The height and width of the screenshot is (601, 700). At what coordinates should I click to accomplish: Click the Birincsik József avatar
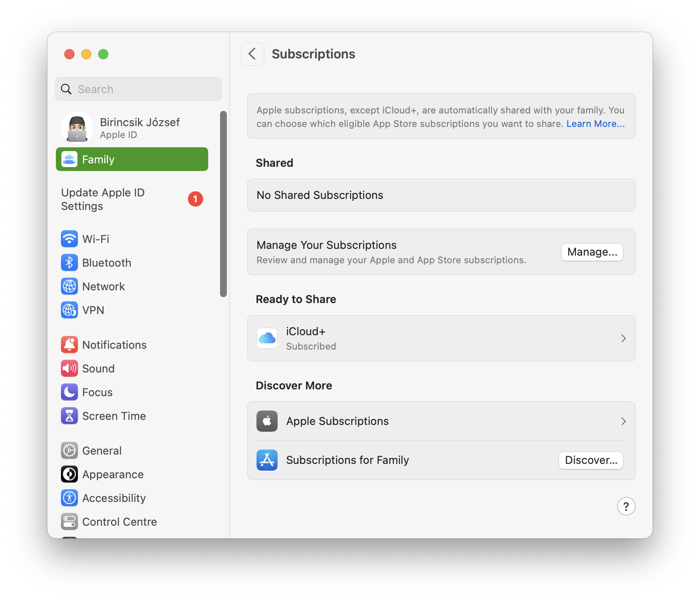77,128
